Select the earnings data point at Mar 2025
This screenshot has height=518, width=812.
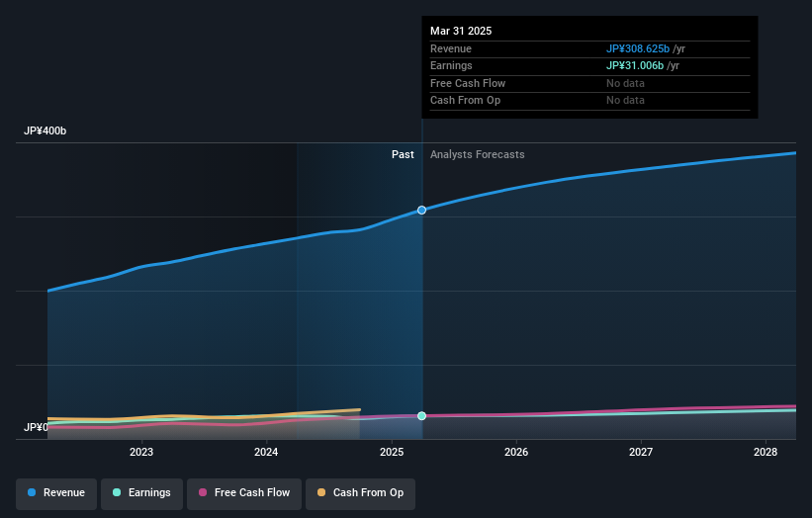(x=421, y=416)
